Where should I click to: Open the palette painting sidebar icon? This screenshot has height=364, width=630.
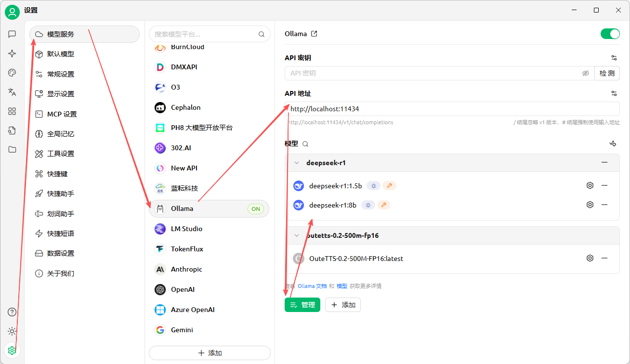coord(12,73)
